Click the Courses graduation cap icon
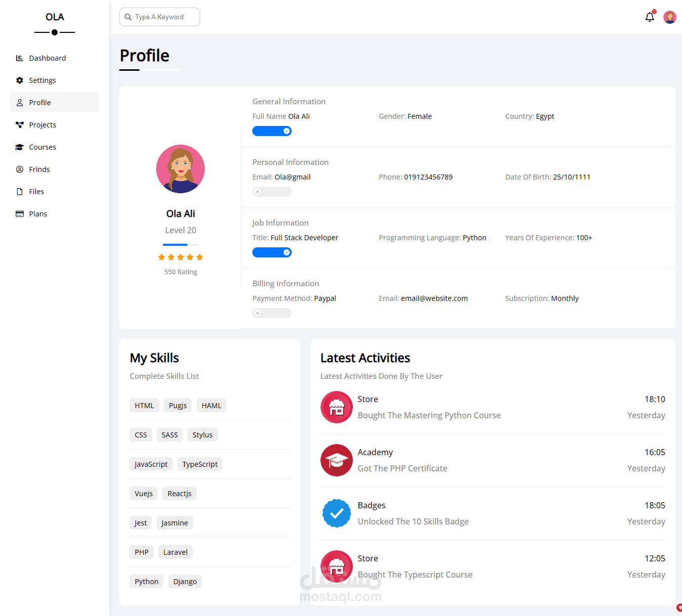 (x=20, y=147)
